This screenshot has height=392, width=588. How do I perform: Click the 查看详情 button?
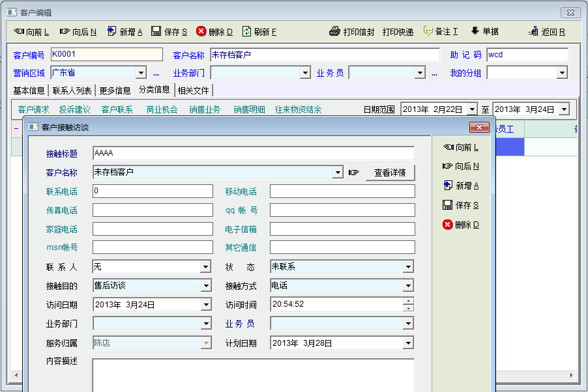pyautogui.click(x=390, y=173)
